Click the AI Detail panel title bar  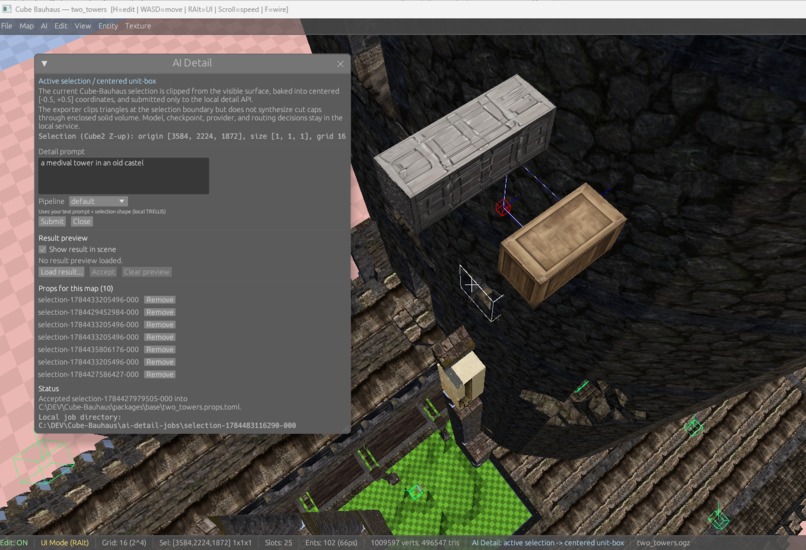(192, 63)
